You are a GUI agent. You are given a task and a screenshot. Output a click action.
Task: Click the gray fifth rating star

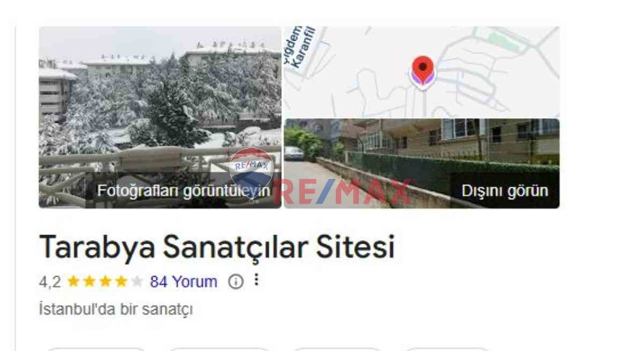click(x=137, y=282)
